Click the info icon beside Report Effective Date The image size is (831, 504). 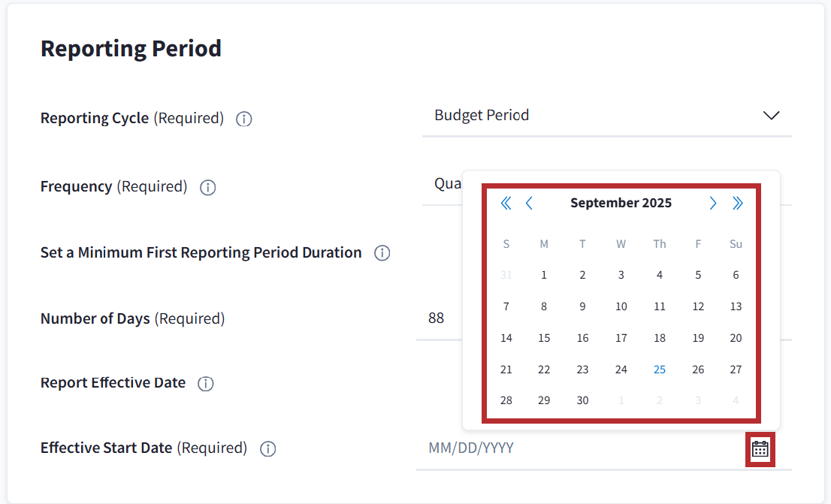click(205, 384)
